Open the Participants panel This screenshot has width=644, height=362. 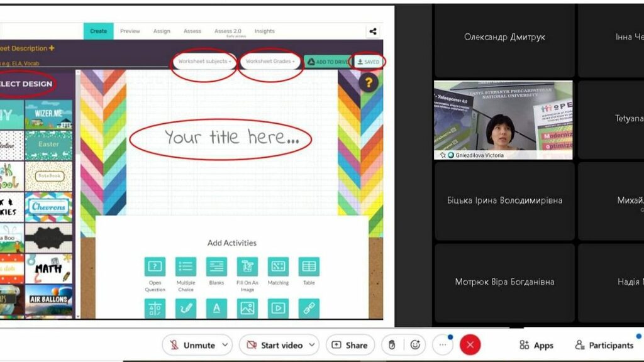(x=605, y=345)
